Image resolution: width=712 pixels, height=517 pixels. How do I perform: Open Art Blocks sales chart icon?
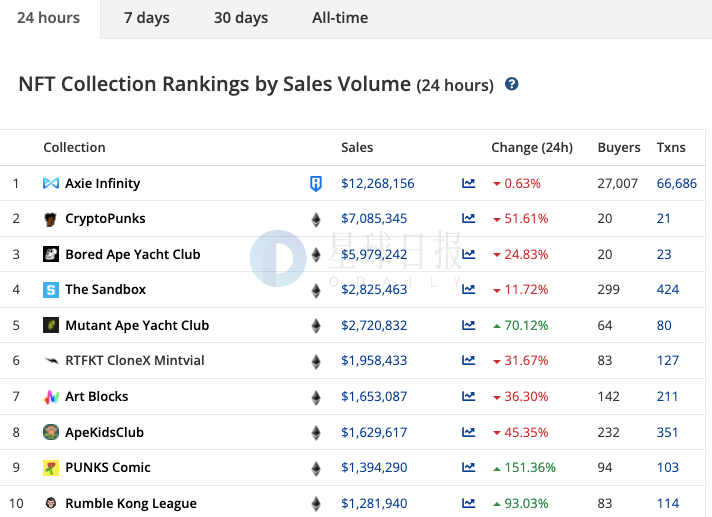pyautogui.click(x=468, y=396)
